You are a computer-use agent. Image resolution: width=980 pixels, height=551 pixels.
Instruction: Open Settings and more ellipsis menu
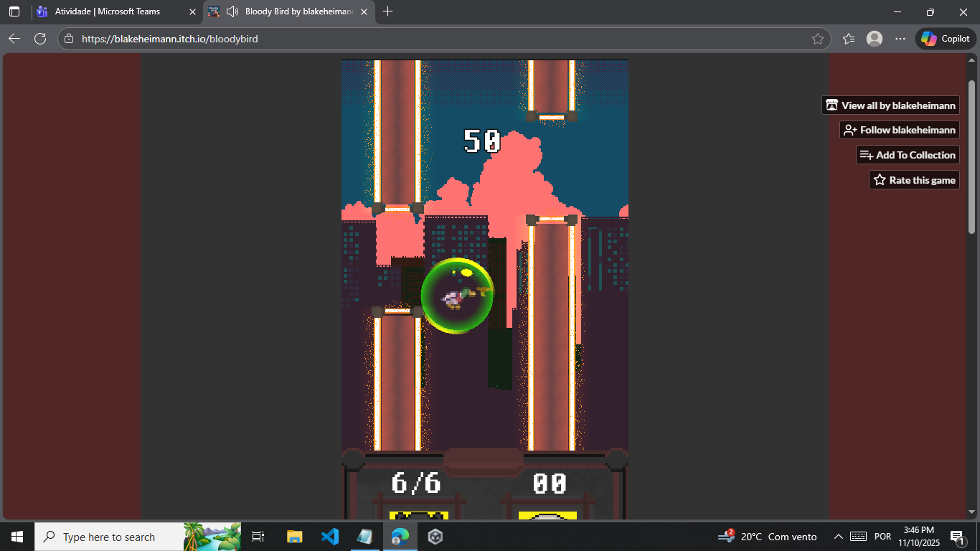tap(900, 39)
